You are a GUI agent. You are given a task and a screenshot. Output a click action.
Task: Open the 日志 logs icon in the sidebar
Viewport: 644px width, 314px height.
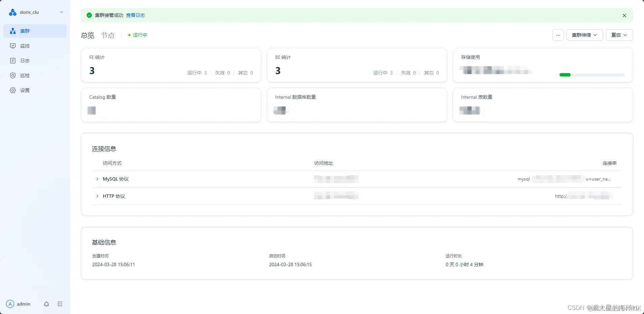(13, 61)
